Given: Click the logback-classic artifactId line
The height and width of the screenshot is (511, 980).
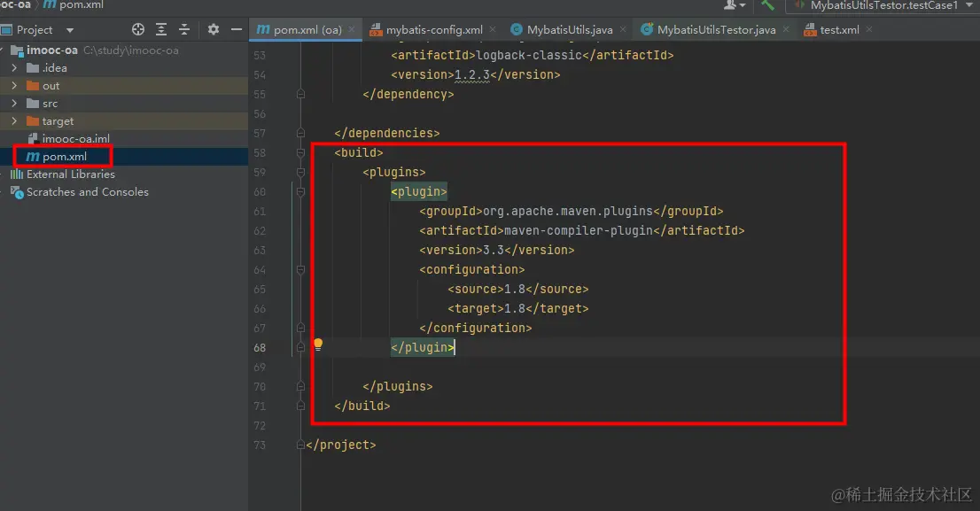Looking at the screenshot, I should [533, 55].
